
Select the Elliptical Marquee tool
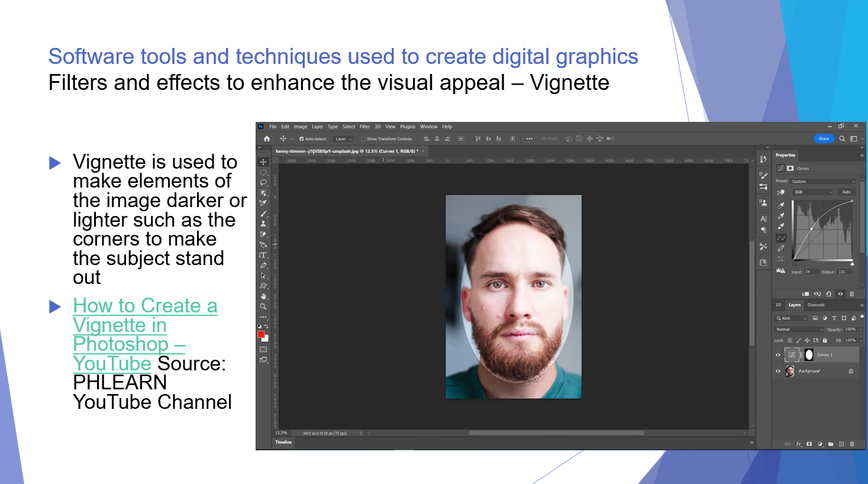[x=263, y=172]
